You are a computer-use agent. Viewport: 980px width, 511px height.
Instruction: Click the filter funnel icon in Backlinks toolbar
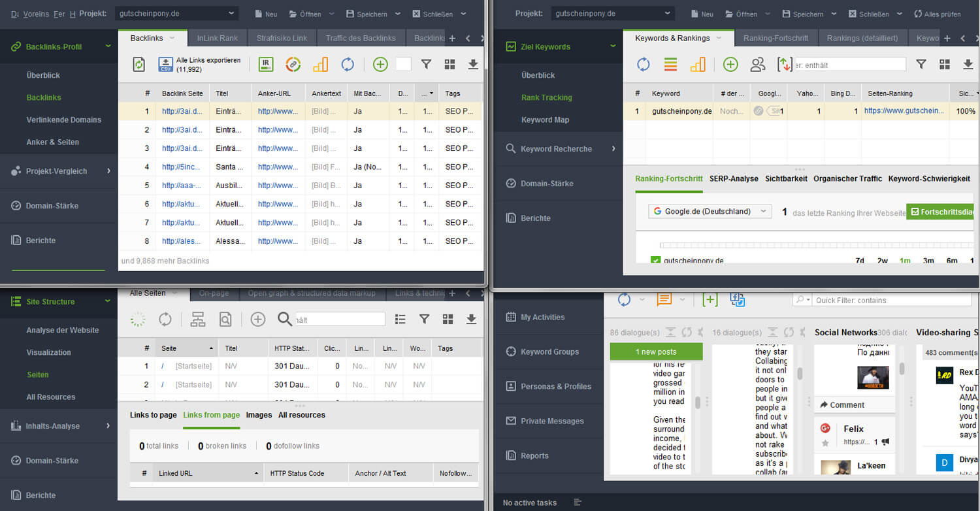[426, 64]
